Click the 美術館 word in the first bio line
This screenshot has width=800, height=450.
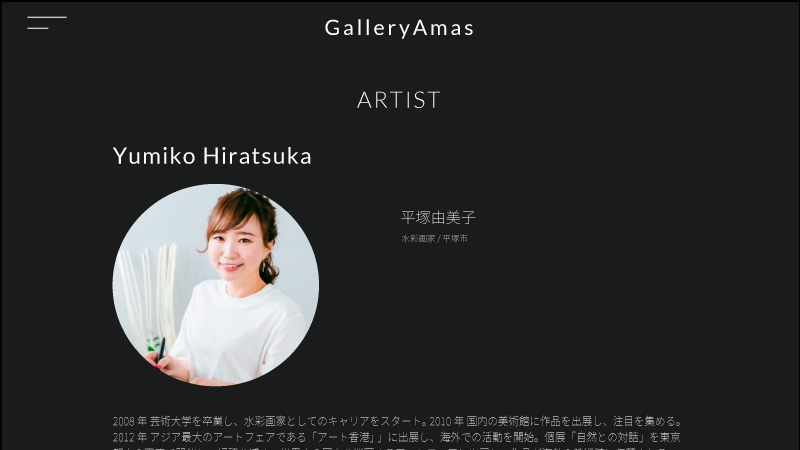point(513,421)
